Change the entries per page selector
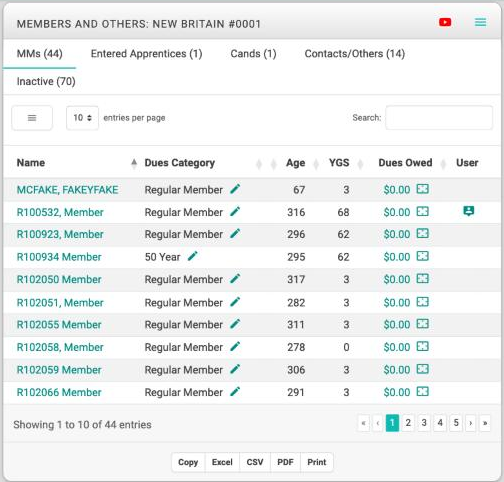The image size is (504, 482). (x=82, y=118)
